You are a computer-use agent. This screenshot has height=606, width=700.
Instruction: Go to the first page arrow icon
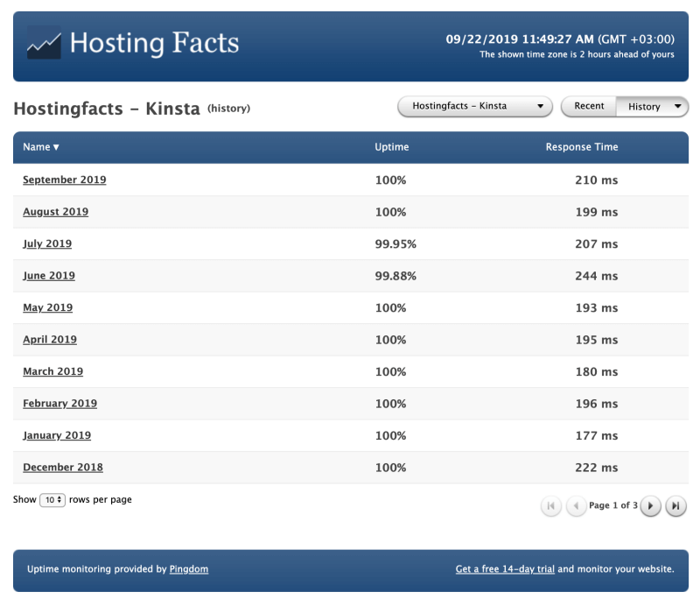551,506
